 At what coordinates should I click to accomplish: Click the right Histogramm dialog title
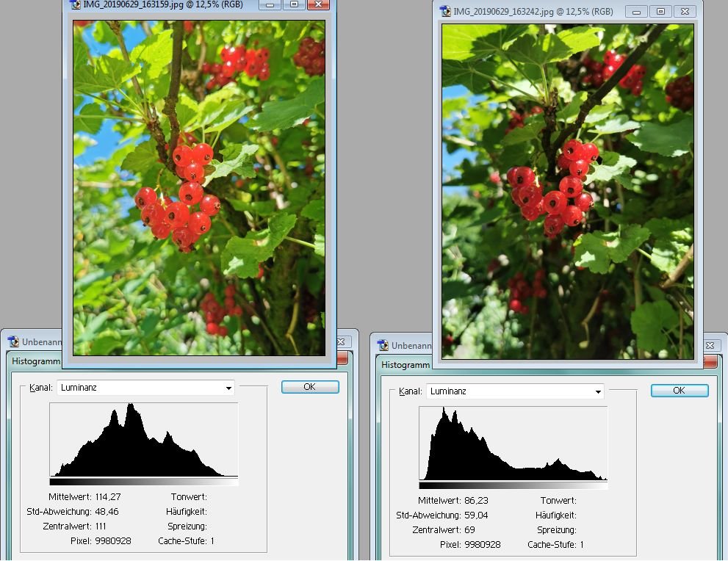pyautogui.click(x=406, y=365)
